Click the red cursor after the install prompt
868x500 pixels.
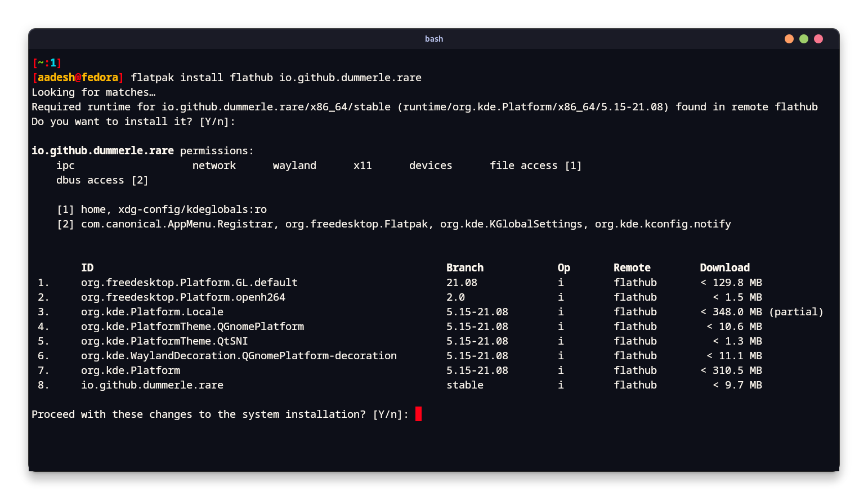(x=418, y=414)
